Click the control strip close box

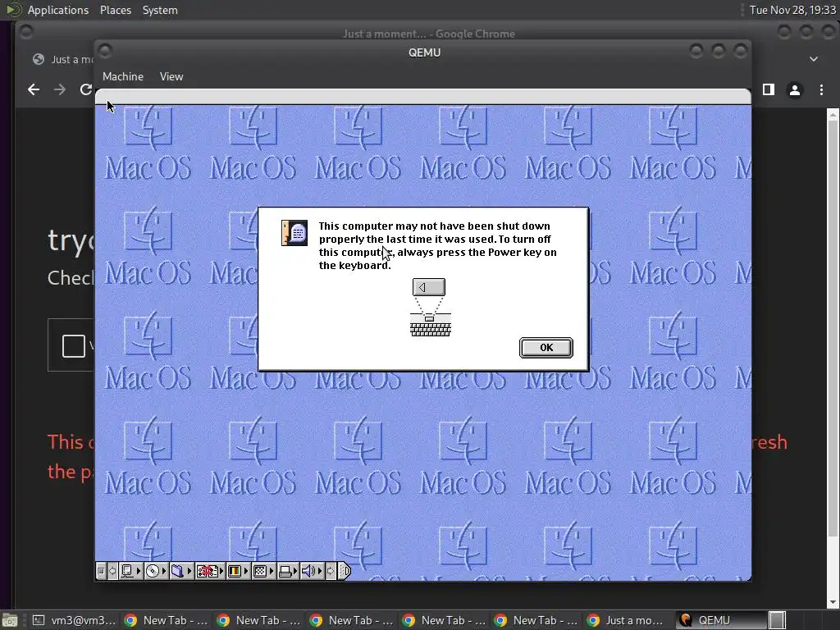point(101,571)
